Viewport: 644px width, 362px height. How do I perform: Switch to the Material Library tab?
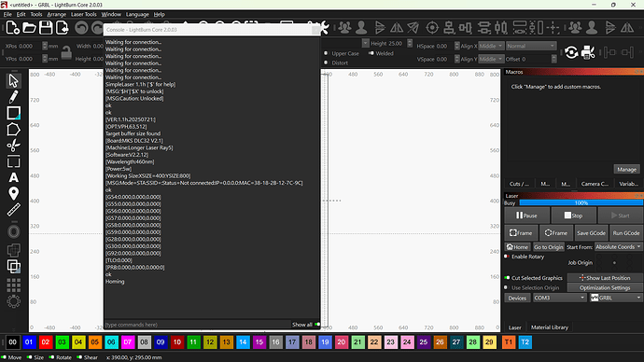(549, 327)
